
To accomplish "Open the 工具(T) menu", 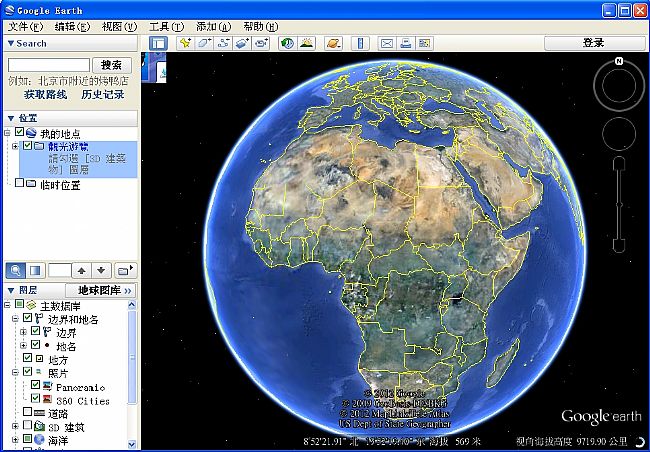I will [166, 26].
